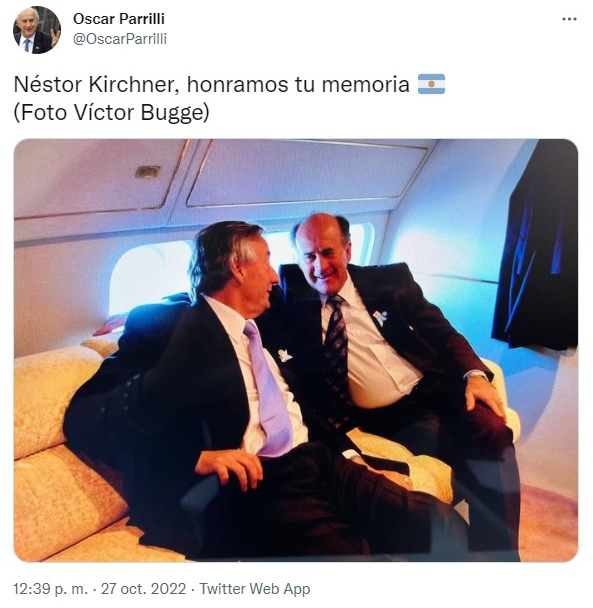Click the striped dark tie in the photo

(336, 353)
